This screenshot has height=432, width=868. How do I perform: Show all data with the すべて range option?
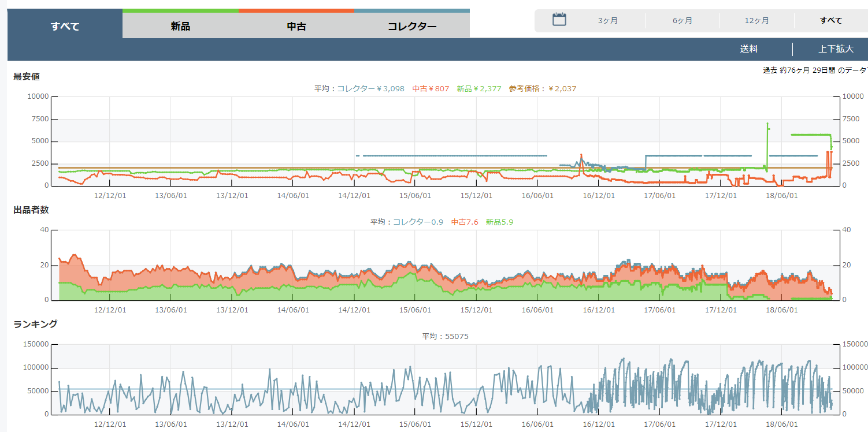(x=831, y=21)
